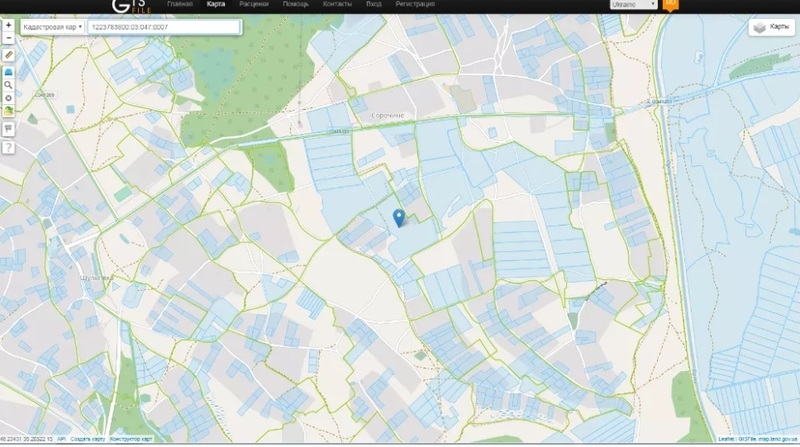Open the question mark help tool
Screen dimensions: 800x447
[x=8, y=147]
